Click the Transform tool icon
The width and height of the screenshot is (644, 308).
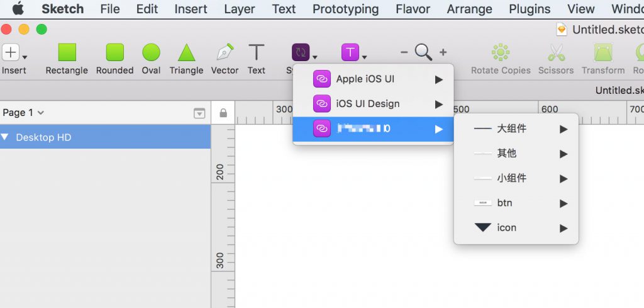[x=602, y=53]
